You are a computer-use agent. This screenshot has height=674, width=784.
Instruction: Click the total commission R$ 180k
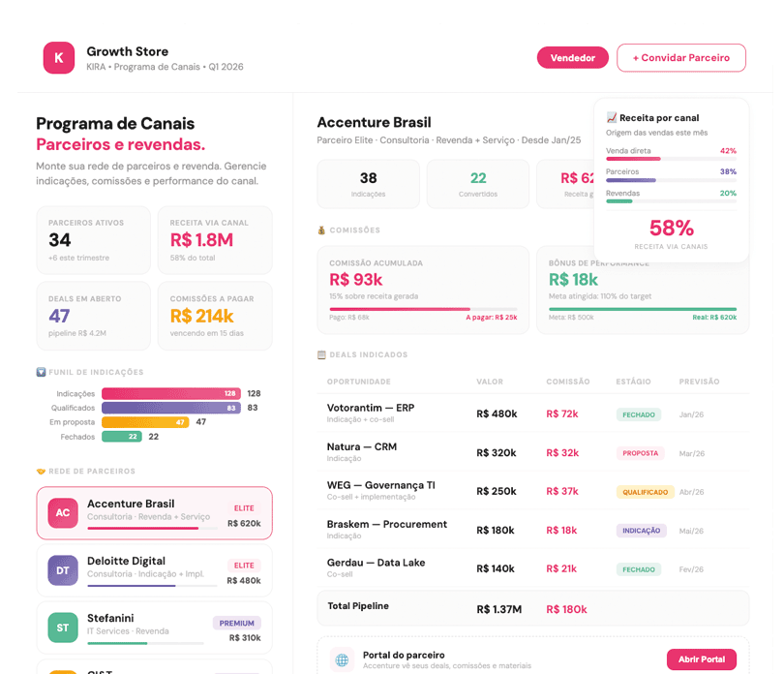tap(566, 609)
